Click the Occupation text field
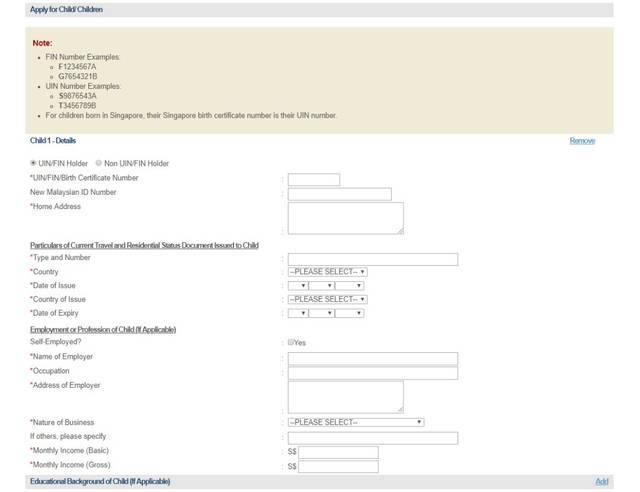 (372, 373)
